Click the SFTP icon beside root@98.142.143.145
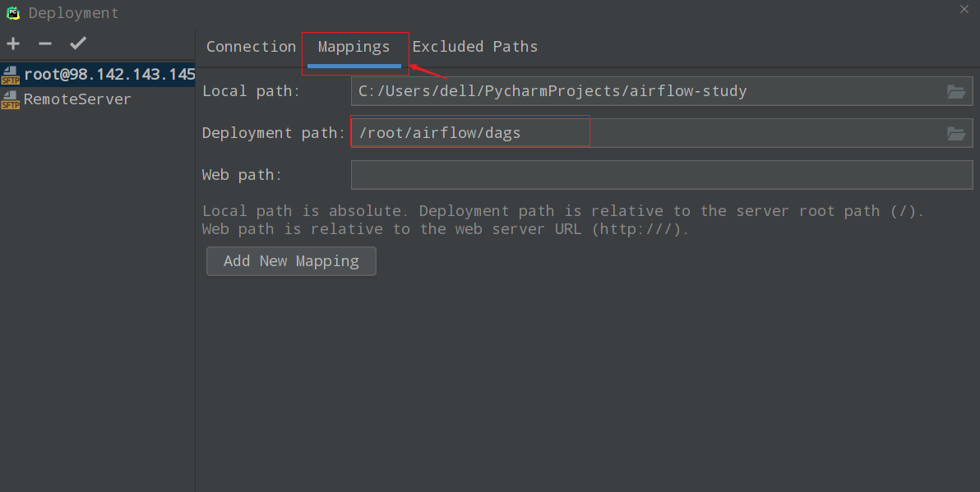Image resolution: width=980 pixels, height=492 pixels. (10, 75)
